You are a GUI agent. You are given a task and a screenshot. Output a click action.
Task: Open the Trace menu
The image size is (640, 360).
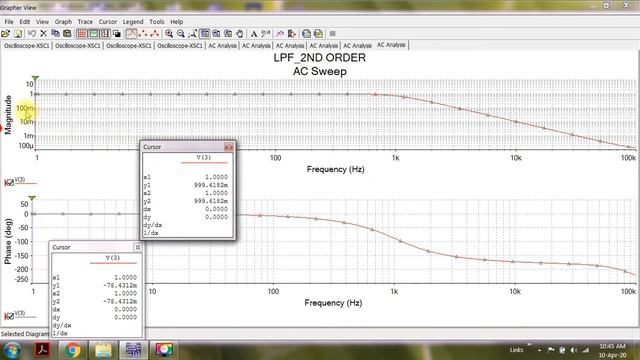point(85,22)
